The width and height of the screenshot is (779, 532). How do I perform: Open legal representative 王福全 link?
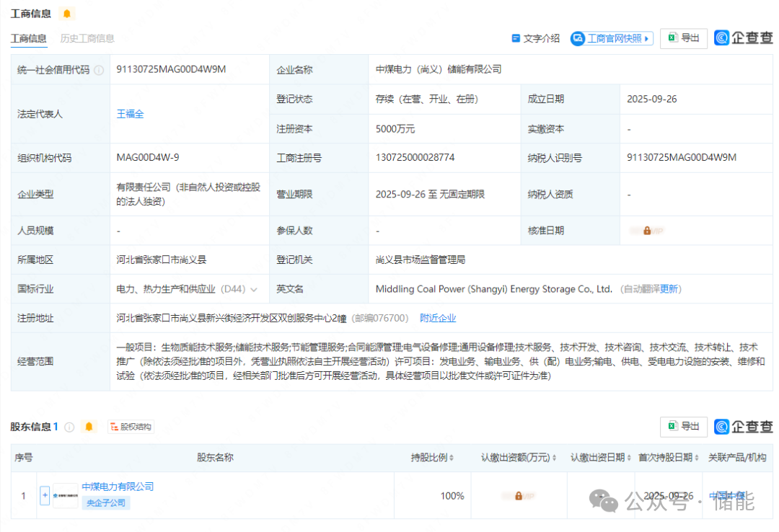pyautogui.click(x=131, y=114)
